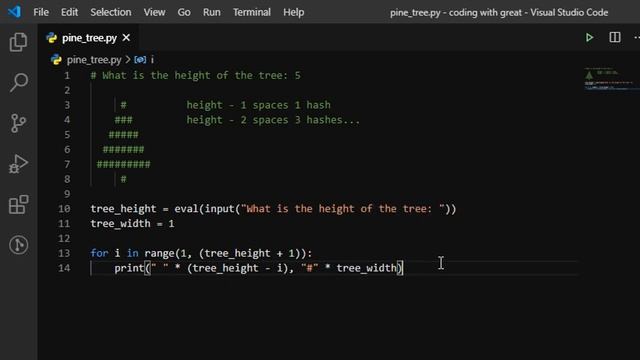Click the VS Code logo icon

(x=14, y=12)
